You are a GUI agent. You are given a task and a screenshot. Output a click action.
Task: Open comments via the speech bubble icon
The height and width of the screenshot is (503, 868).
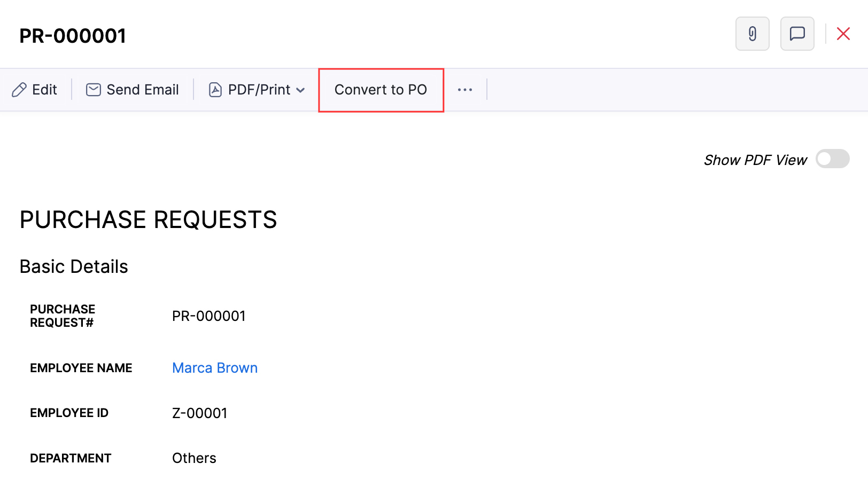pos(797,34)
